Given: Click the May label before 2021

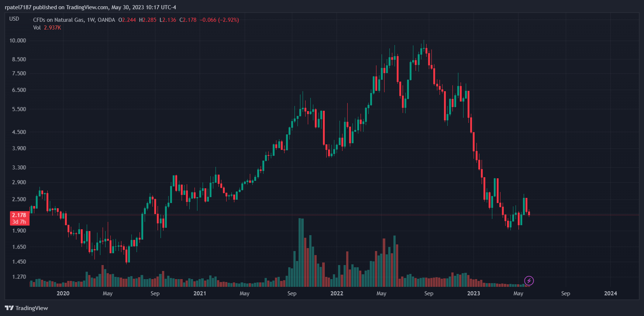Looking at the screenshot, I should pyautogui.click(x=108, y=293).
